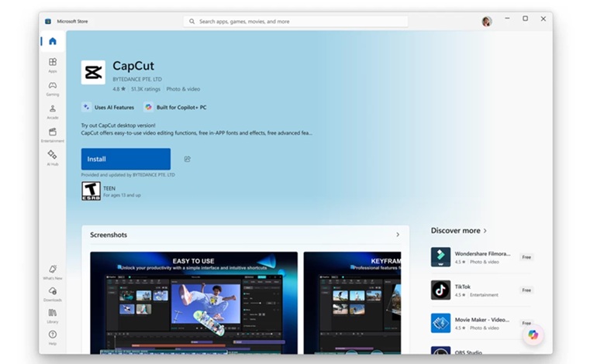Click the Movie Maker app icon
This screenshot has width=597, height=364.
[440, 323]
